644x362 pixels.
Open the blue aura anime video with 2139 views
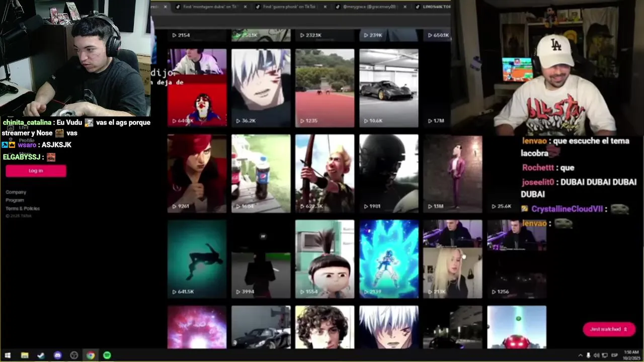[388, 259]
